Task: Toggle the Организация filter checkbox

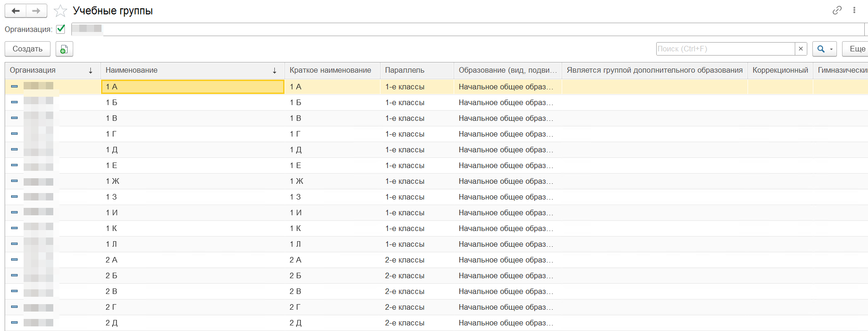Action: (61, 29)
